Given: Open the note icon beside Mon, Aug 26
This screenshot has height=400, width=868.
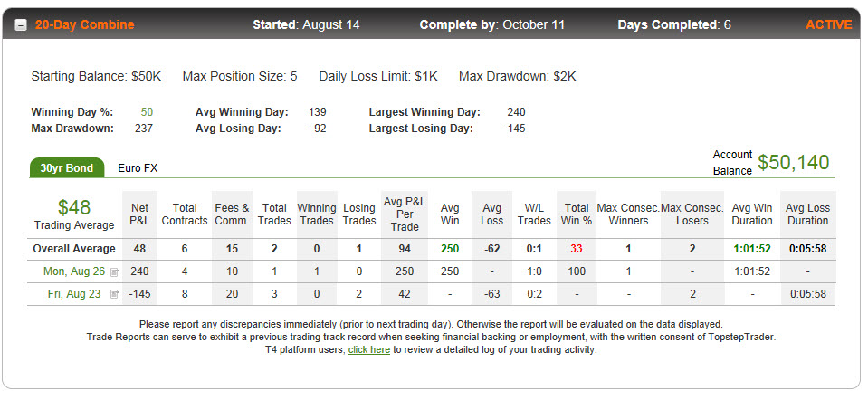Looking at the screenshot, I should click(115, 271).
